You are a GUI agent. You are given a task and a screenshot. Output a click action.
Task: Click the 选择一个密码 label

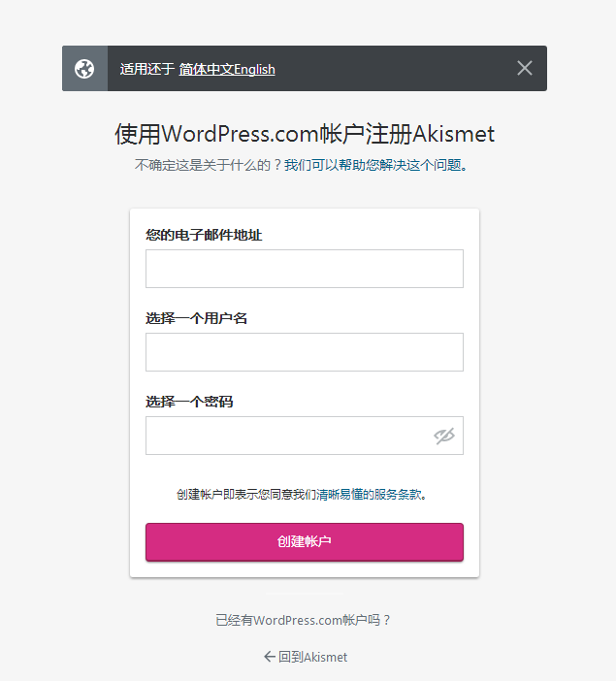189,402
